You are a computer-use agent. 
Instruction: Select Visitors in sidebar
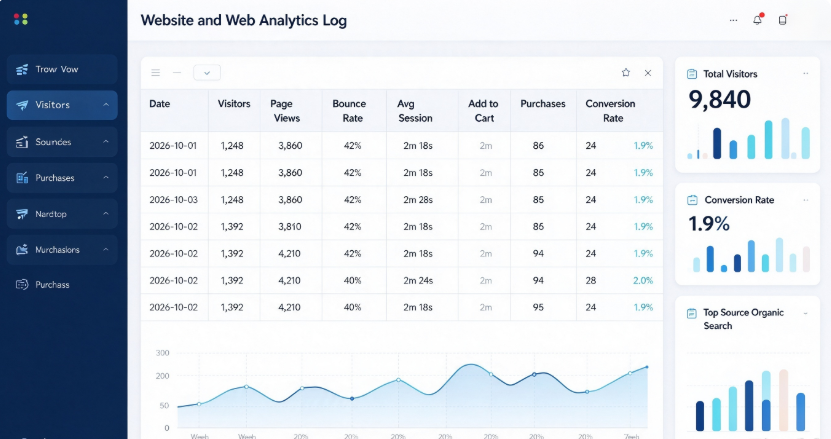pos(62,105)
